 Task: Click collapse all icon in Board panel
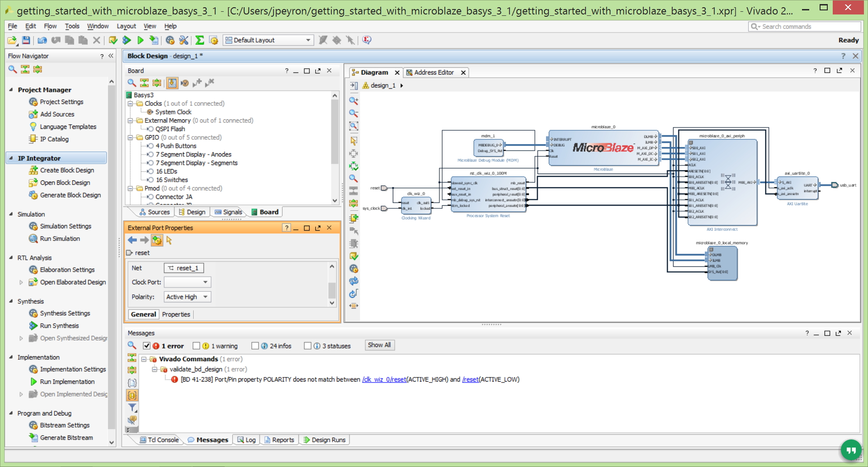[144, 83]
